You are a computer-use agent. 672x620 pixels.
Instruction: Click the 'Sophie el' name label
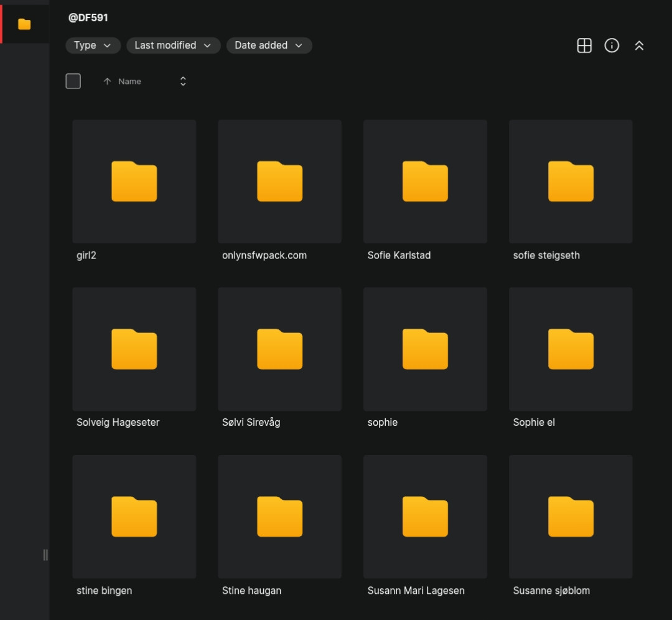click(x=534, y=422)
